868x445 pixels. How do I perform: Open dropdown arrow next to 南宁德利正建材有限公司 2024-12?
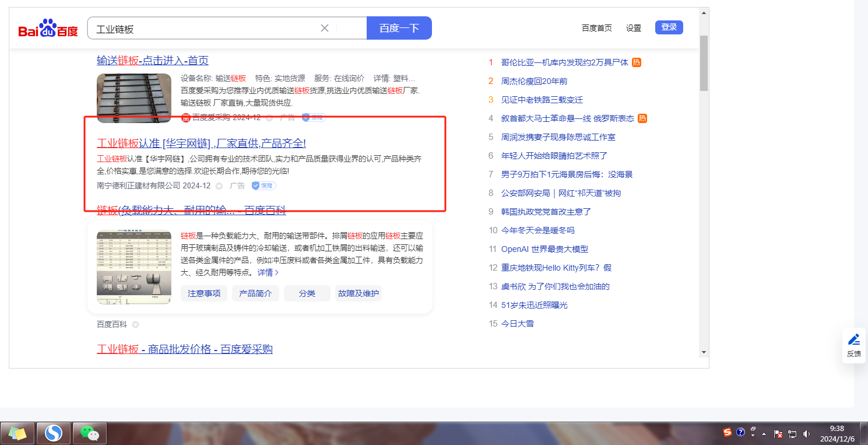click(219, 186)
